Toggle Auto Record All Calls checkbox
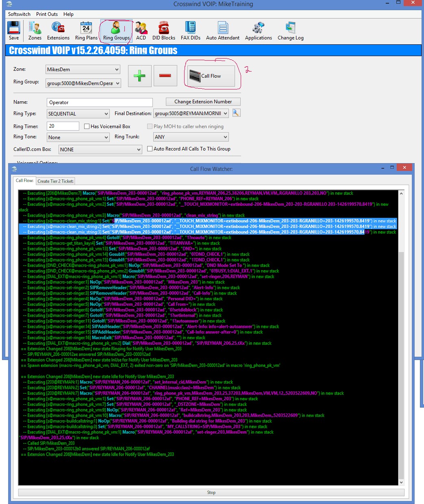This screenshot has width=424, height=504. point(150,149)
